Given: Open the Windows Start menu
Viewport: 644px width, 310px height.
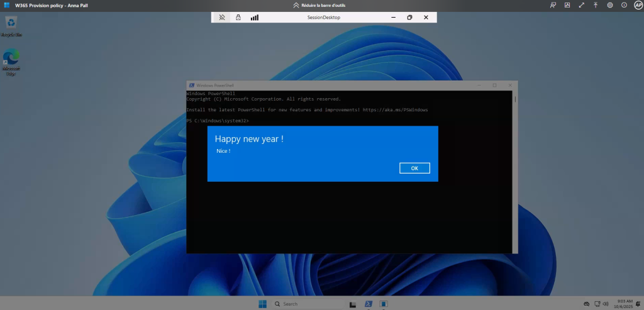Looking at the screenshot, I should (262, 304).
